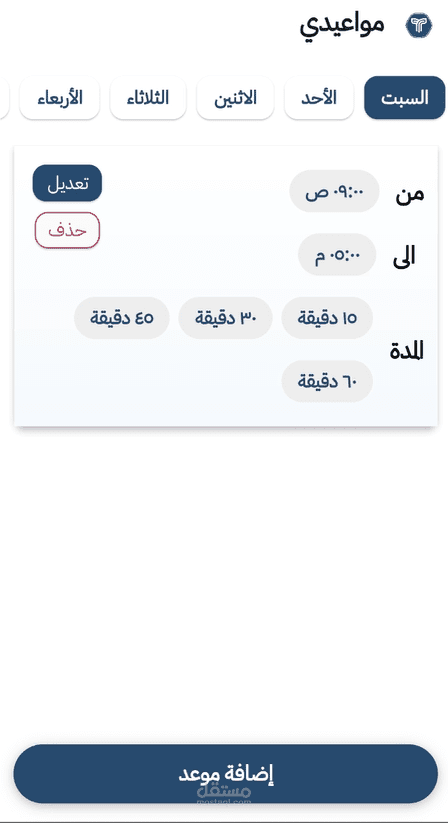Toggle the ٤٥ دقيقة duration chip
The width and height of the screenshot is (448, 823).
122,318
